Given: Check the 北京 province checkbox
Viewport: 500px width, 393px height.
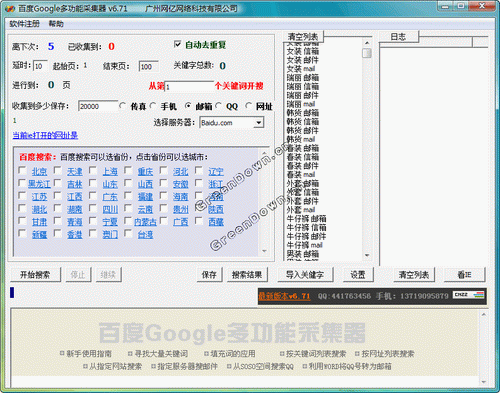Looking at the screenshot, I should (23, 171).
